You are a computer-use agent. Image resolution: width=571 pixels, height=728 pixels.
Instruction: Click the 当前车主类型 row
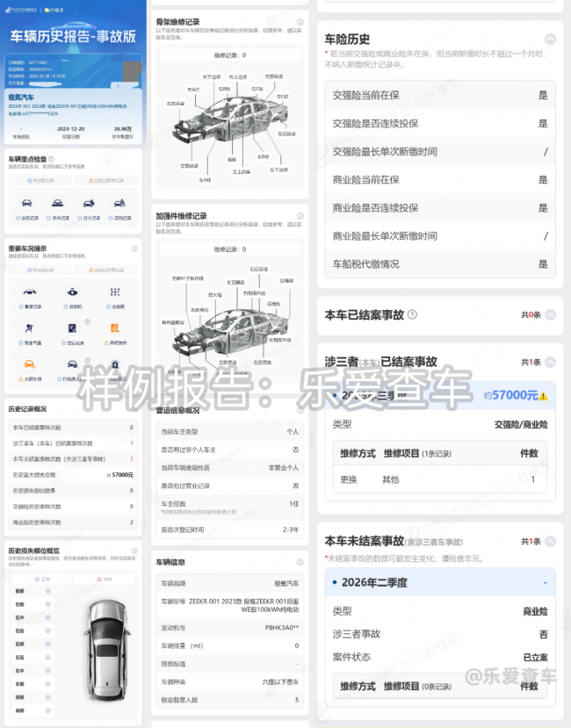pos(230,431)
